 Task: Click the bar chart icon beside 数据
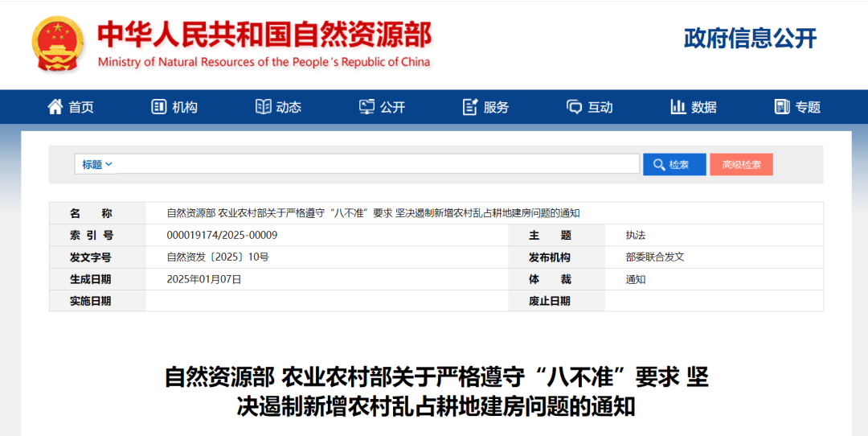click(x=678, y=107)
